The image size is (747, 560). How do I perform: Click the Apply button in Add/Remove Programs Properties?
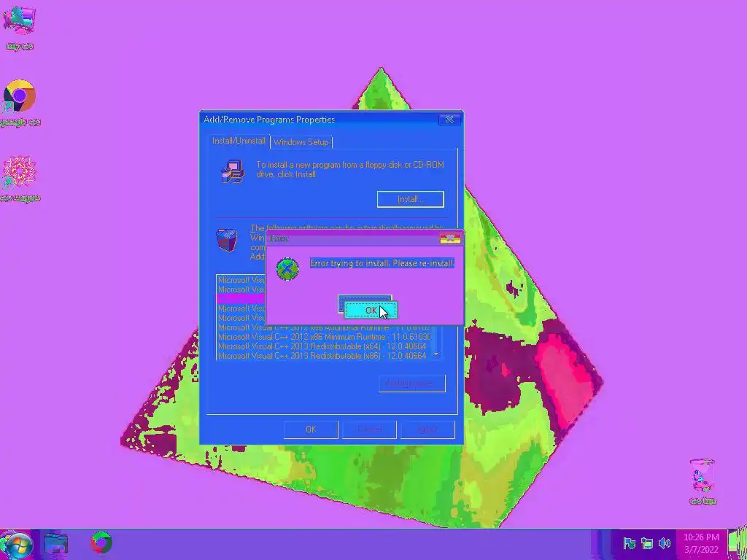(427, 429)
